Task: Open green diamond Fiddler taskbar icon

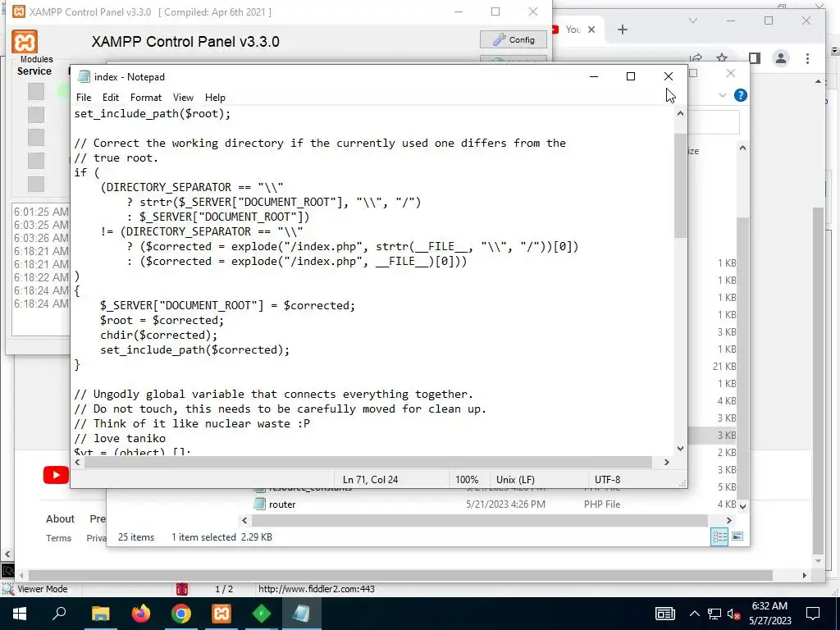Action: pos(262,614)
